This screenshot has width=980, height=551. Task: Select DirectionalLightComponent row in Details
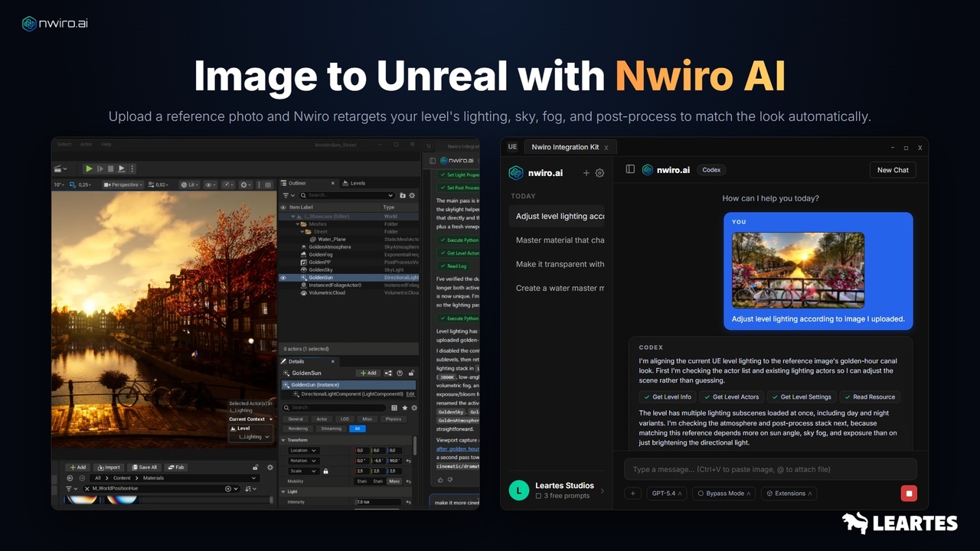(348, 393)
